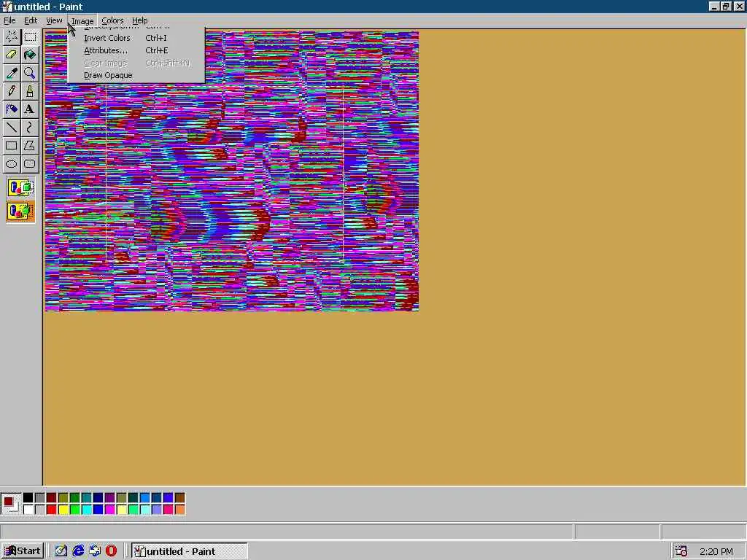
Task: Click on the glitchy canvas image
Action: click(x=231, y=171)
